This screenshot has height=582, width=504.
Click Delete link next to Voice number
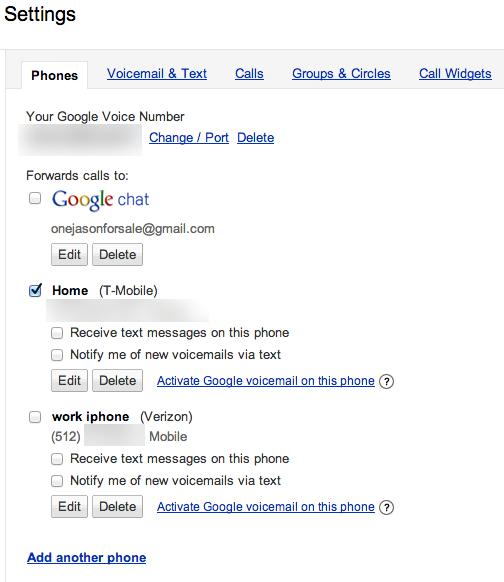pos(255,138)
